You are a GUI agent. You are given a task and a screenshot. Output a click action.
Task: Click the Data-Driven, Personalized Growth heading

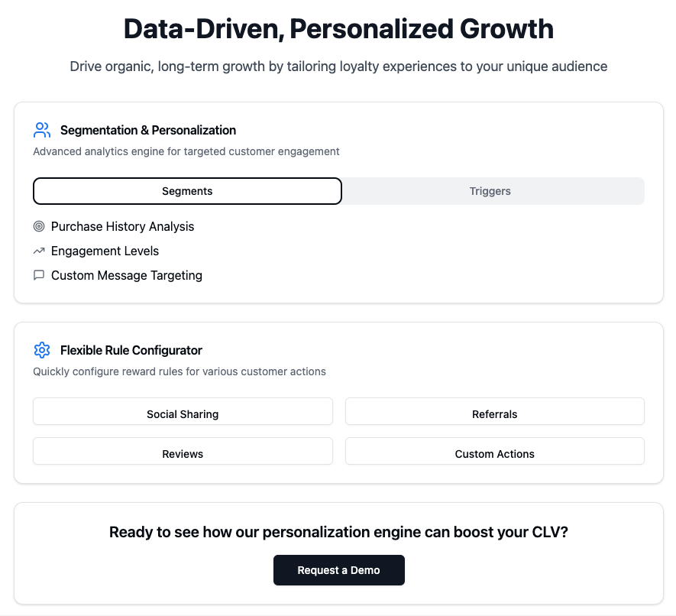tap(338, 29)
